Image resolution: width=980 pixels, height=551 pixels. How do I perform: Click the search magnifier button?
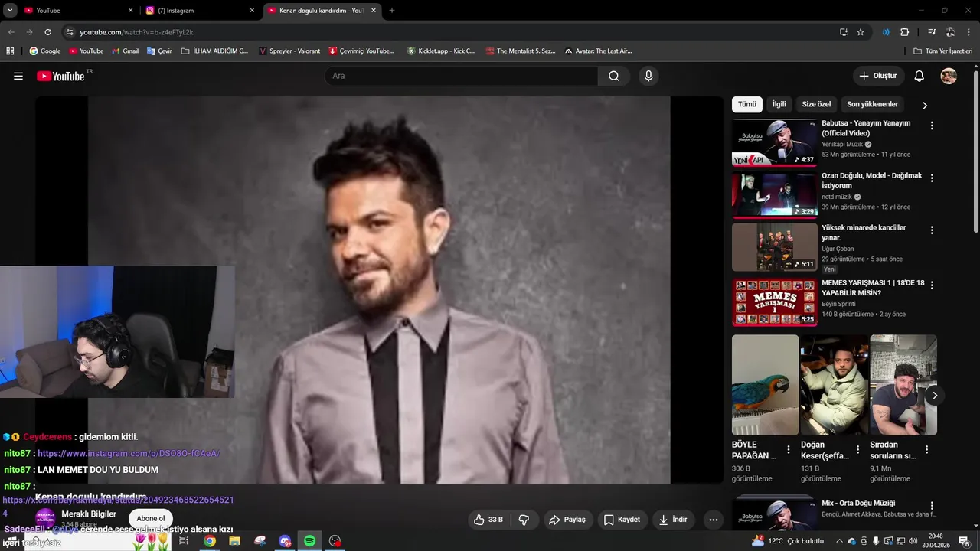(x=614, y=76)
